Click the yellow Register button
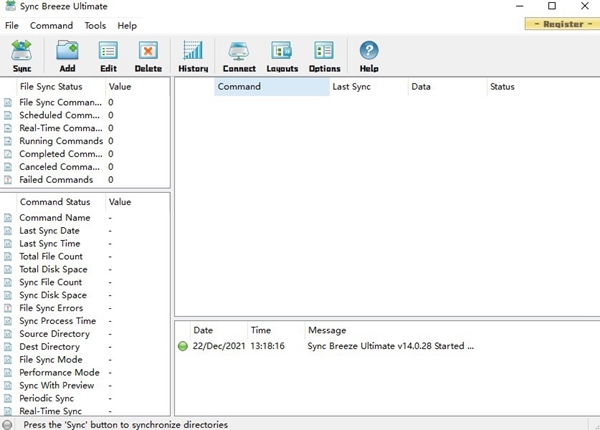Screen dimensions: 600x430 (x=562, y=24)
